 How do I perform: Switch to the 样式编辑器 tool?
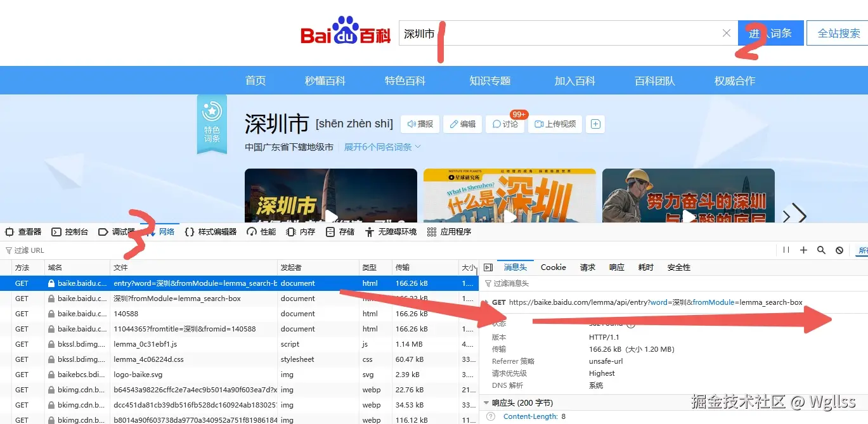point(211,232)
